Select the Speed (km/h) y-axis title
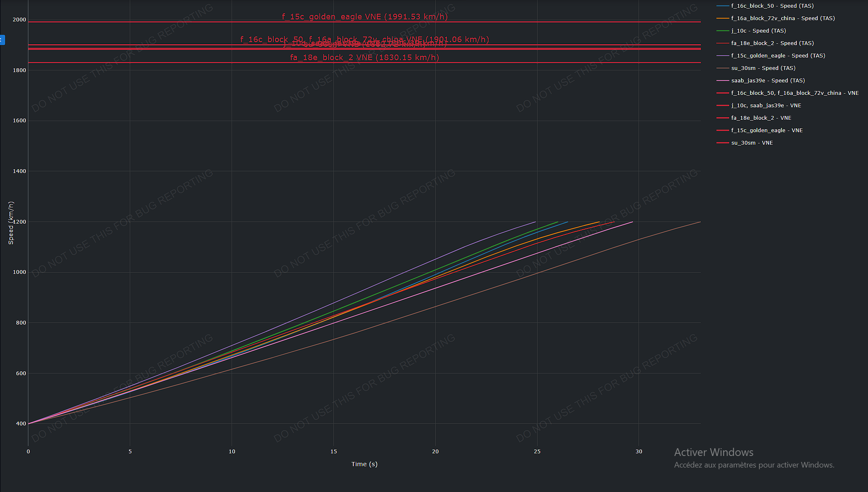 [x=11, y=223]
